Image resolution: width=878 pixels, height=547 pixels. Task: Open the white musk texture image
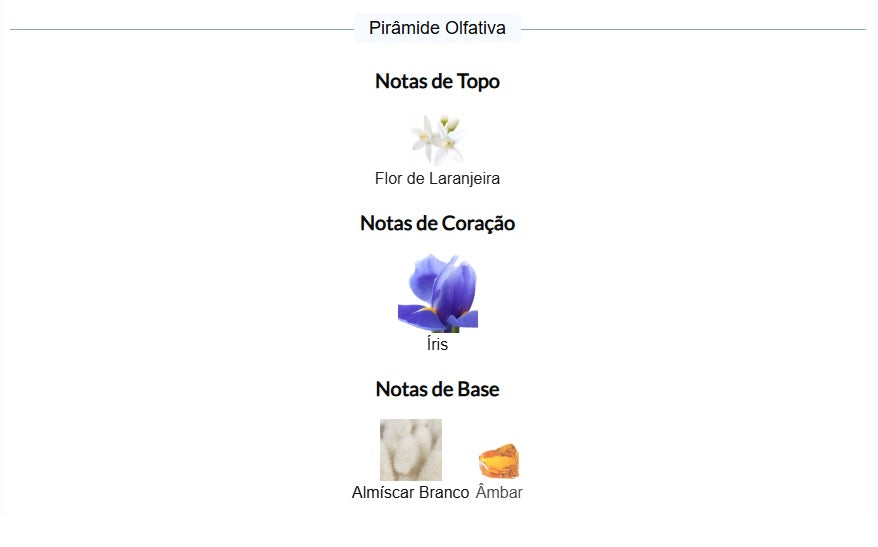[x=410, y=450]
